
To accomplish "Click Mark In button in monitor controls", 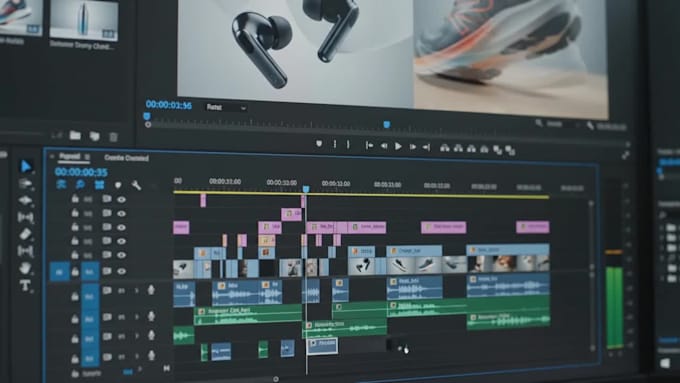I will tap(334, 144).
